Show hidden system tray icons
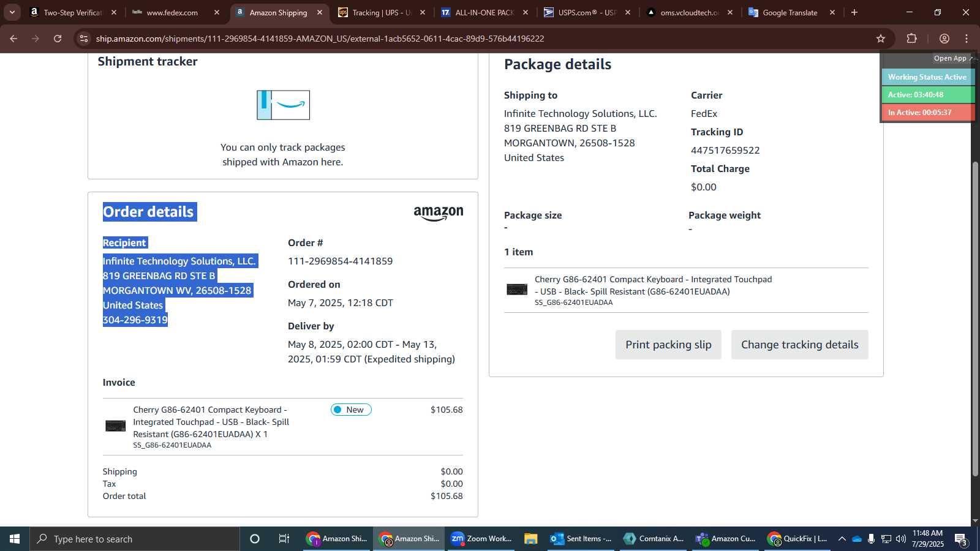 pyautogui.click(x=842, y=539)
